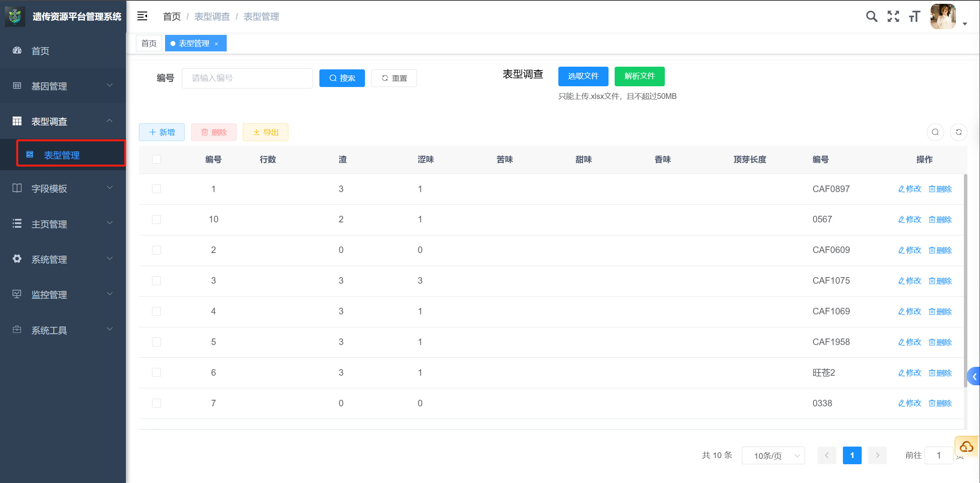Click the 选取文件 button
Screen dimensions: 980x483
click(583, 76)
